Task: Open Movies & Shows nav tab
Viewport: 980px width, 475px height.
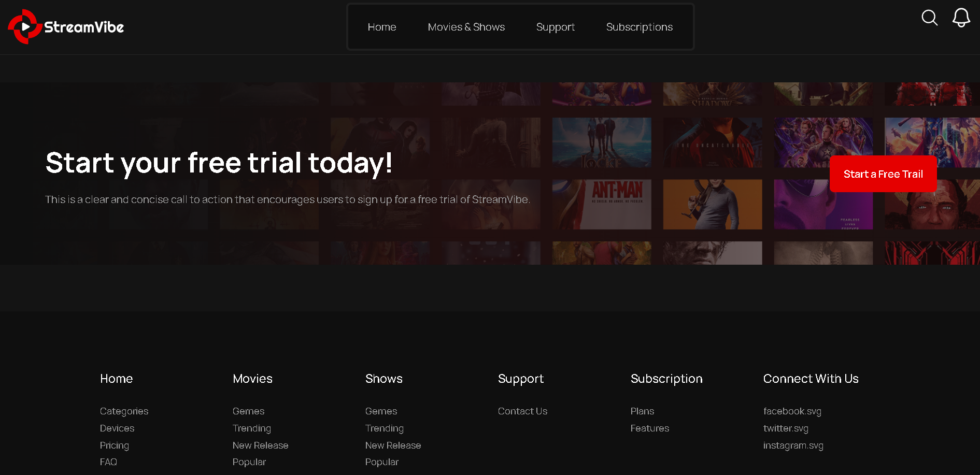Action: 466,27
